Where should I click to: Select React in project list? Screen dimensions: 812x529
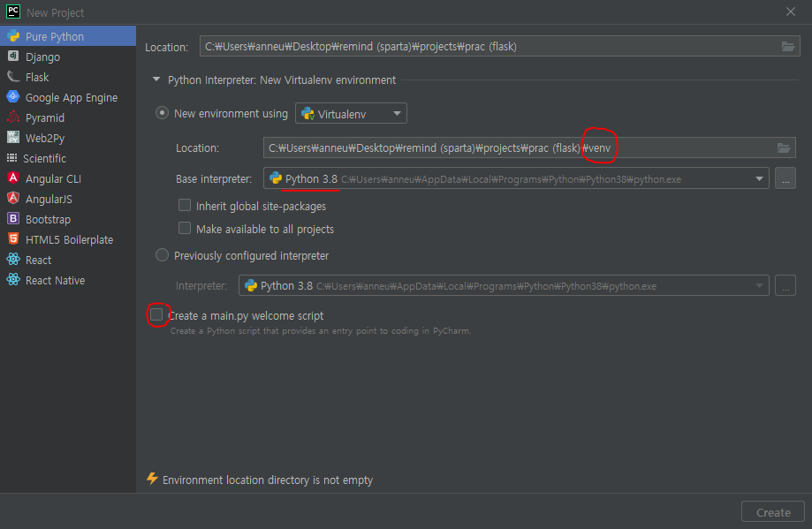pyautogui.click(x=68, y=260)
